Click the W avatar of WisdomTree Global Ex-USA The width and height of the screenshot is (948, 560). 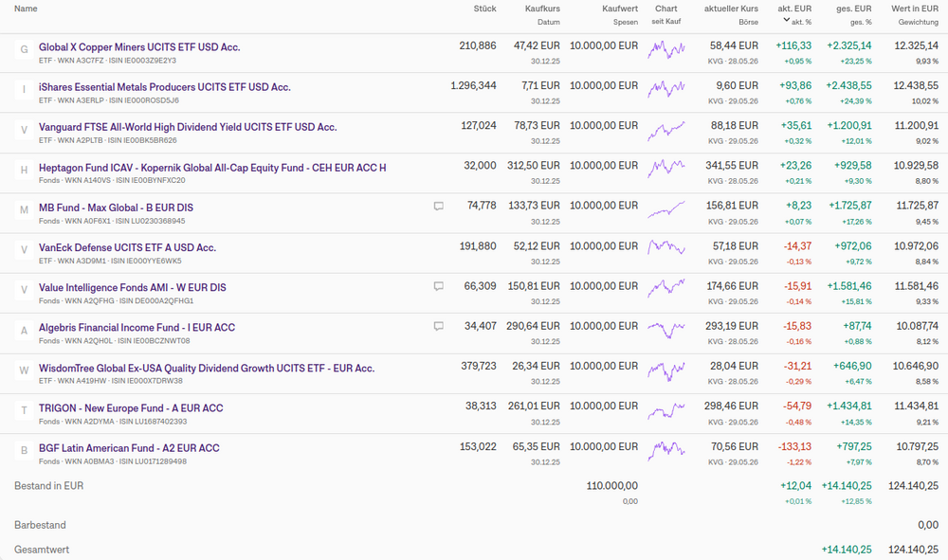(x=25, y=370)
